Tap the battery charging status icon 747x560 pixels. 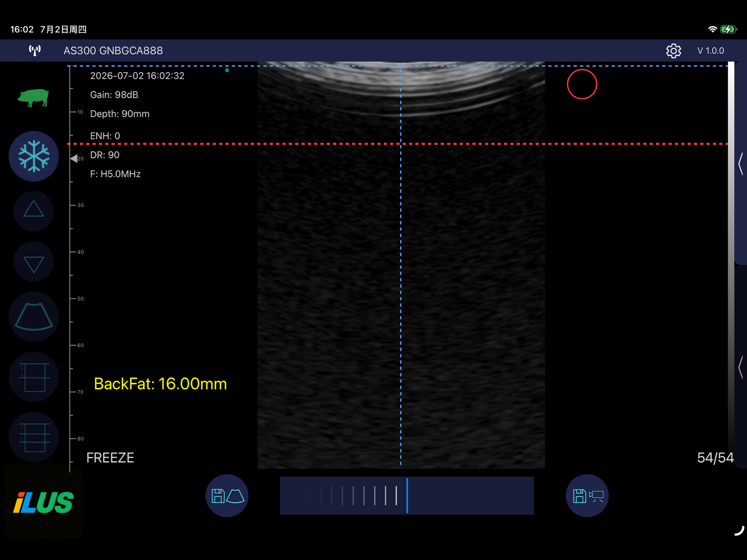pos(728,29)
